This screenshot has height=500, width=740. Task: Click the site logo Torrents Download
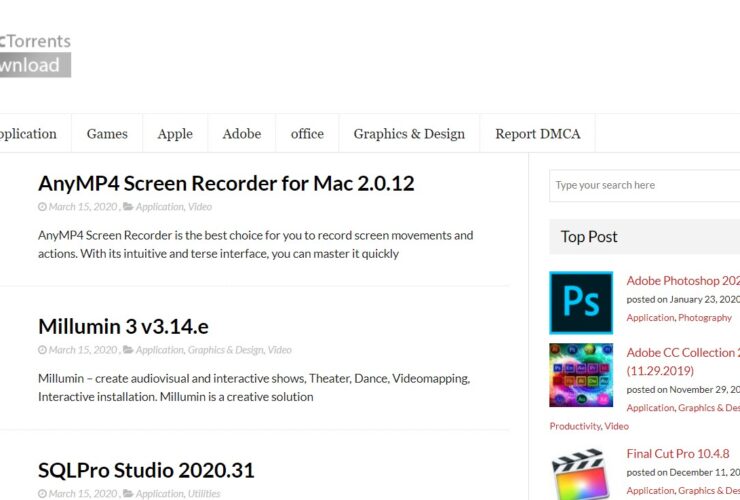pos(35,54)
